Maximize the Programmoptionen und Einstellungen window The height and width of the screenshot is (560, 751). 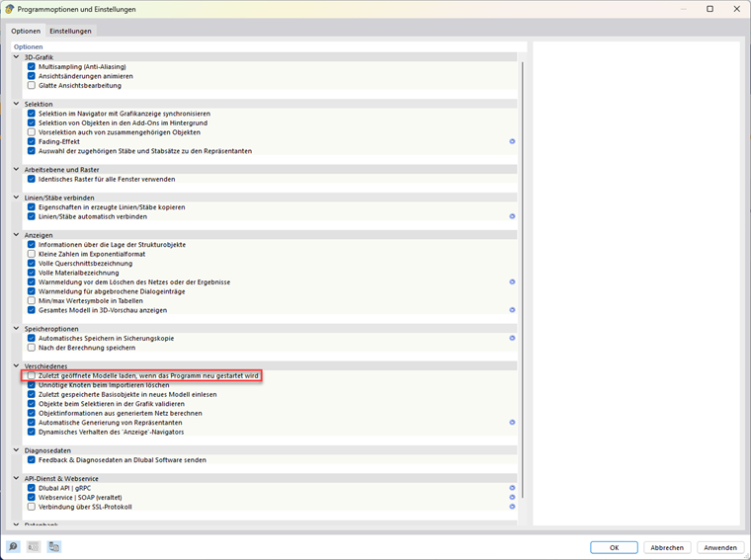click(709, 9)
